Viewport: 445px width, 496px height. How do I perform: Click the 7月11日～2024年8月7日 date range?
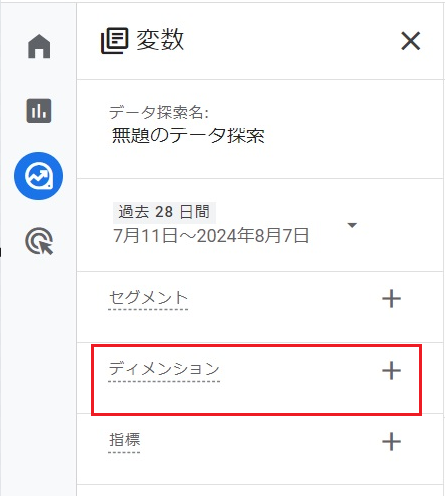211,236
